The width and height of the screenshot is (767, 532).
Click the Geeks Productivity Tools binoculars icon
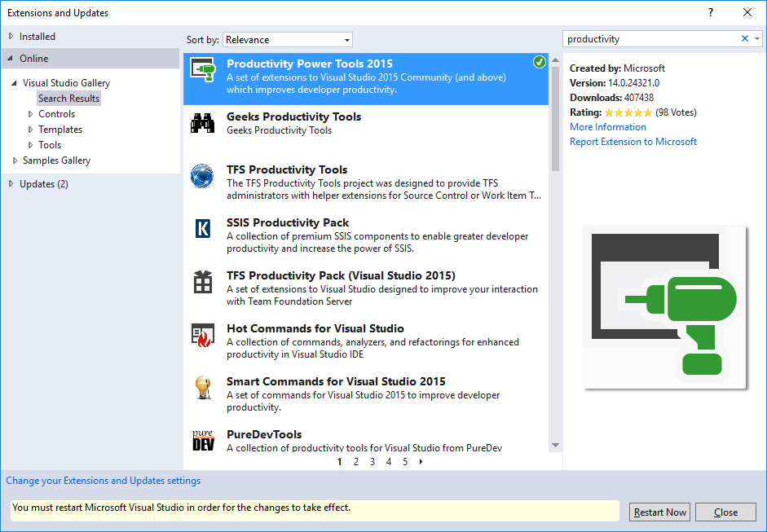pos(202,123)
